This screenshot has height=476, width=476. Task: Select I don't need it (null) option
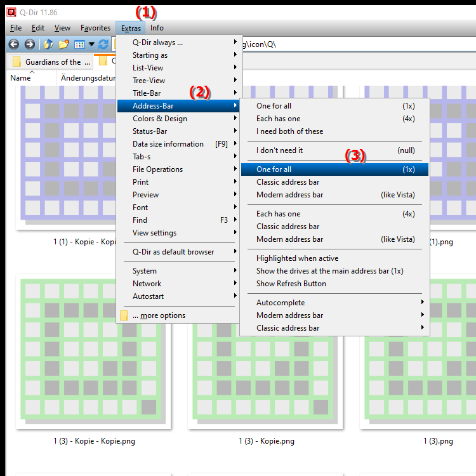[x=335, y=150]
